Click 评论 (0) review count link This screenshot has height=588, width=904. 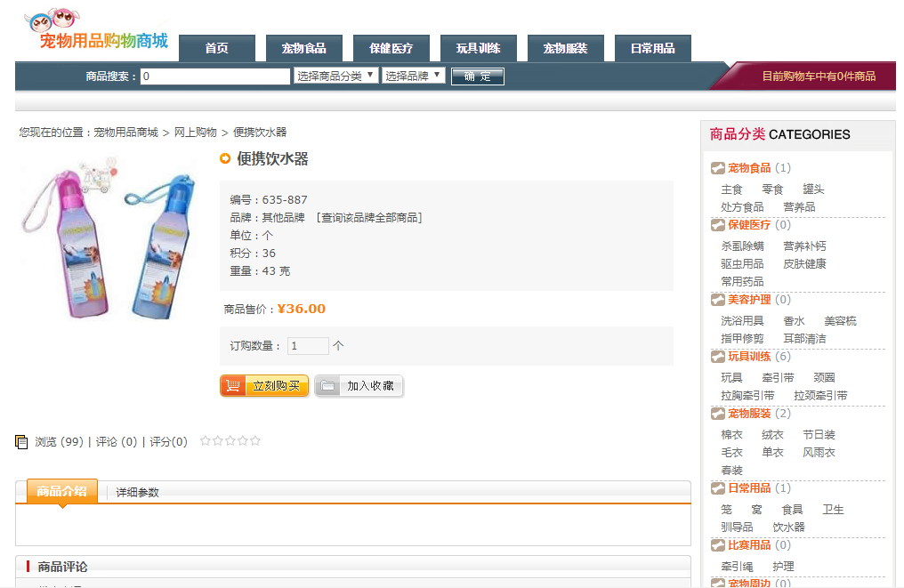[117, 442]
